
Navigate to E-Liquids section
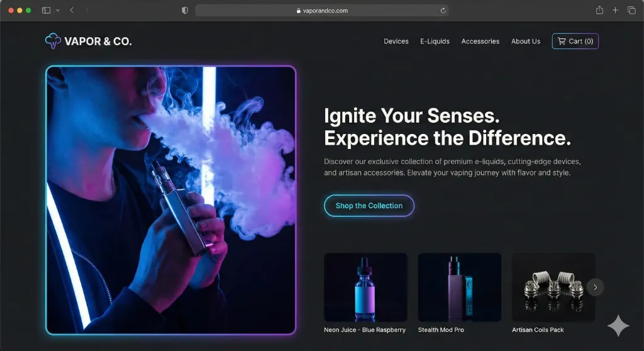[x=435, y=42]
